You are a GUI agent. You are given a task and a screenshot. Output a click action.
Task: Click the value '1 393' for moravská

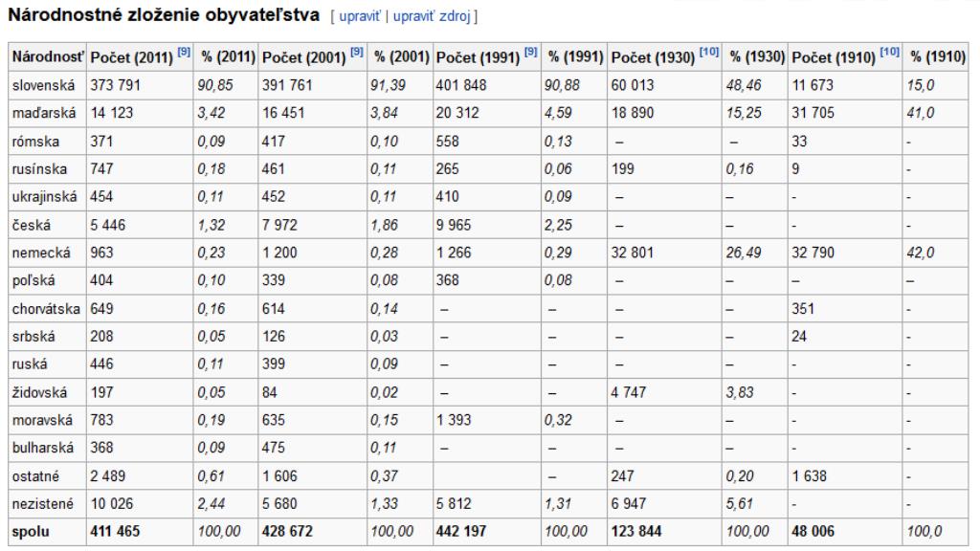coord(454,421)
